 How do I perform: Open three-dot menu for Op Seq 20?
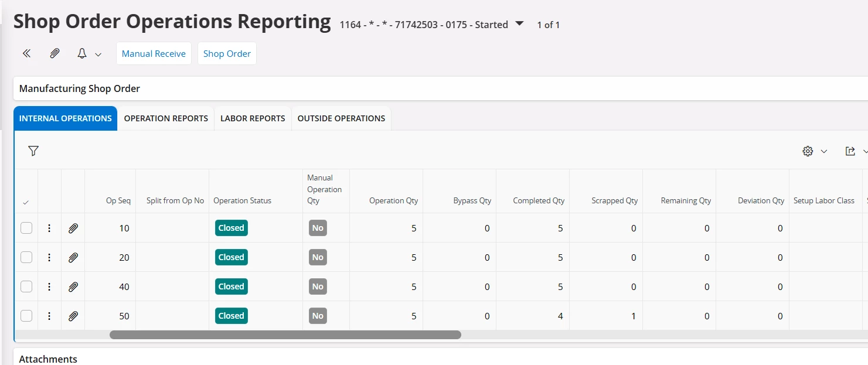pos(49,257)
